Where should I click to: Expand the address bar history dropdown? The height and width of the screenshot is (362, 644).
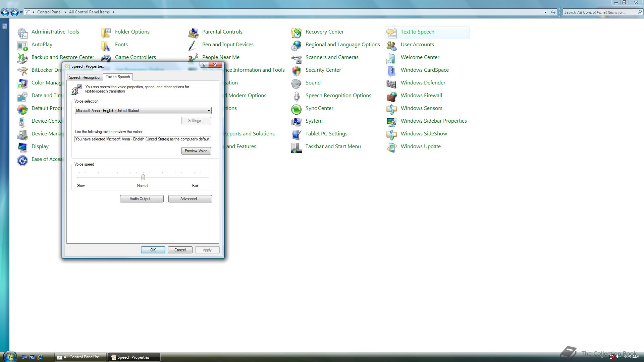pyautogui.click(x=545, y=12)
